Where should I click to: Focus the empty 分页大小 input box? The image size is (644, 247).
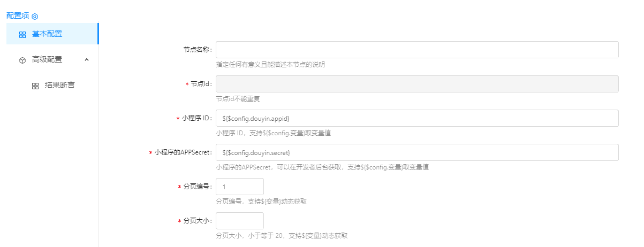239,221
